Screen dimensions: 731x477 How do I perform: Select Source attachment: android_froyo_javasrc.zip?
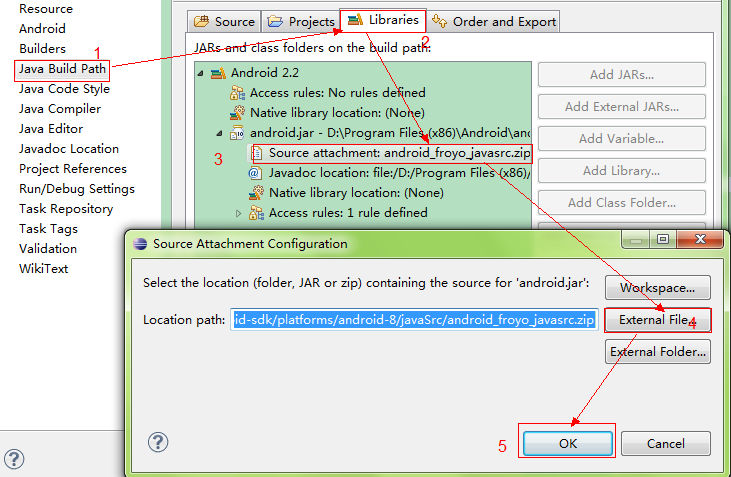tap(400, 153)
